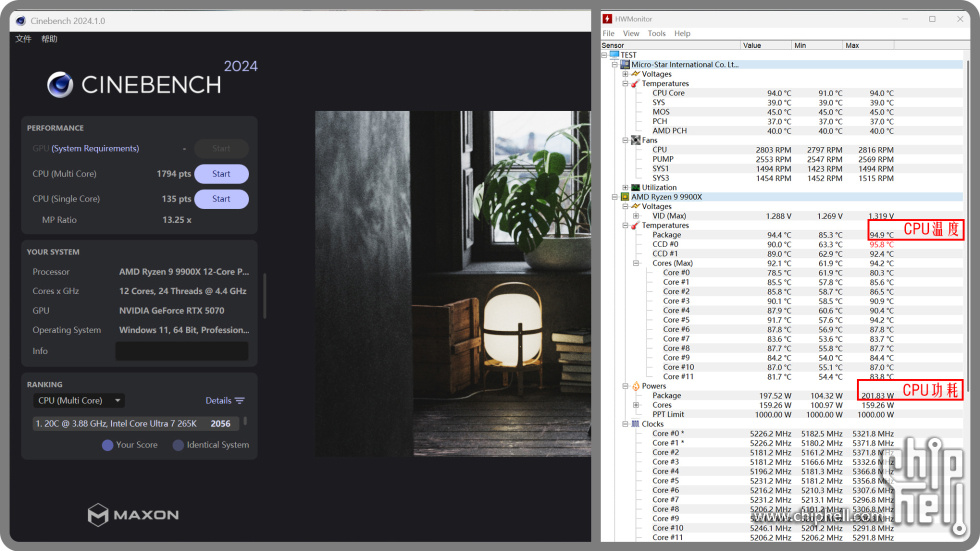Click the Max column header
This screenshot has width=980, height=551.
pos(868,45)
